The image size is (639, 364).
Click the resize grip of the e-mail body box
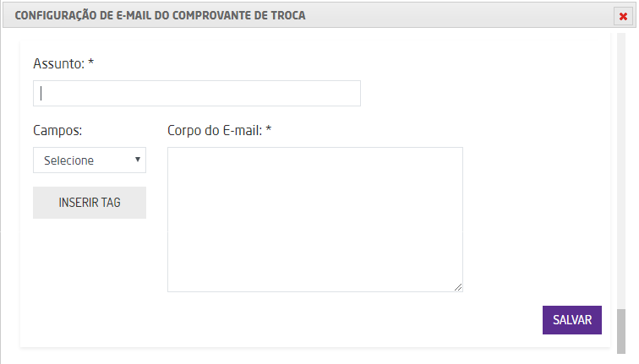click(x=458, y=287)
